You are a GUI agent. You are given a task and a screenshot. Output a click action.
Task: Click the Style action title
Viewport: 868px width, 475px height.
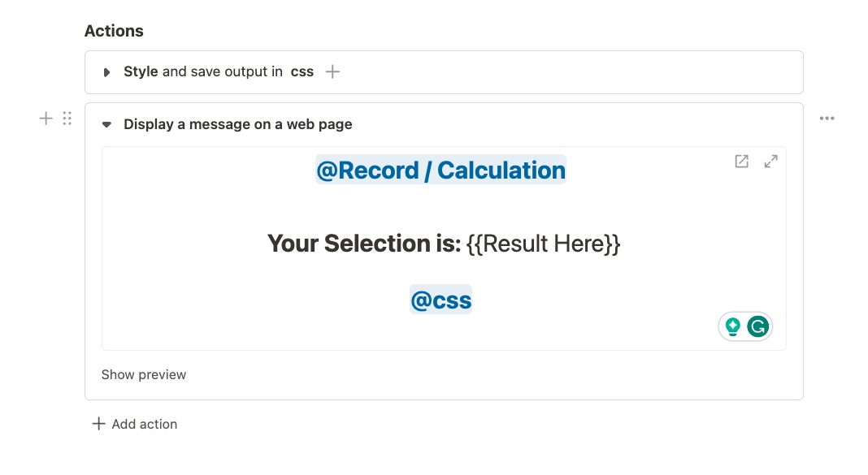click(x=141, y=71)
